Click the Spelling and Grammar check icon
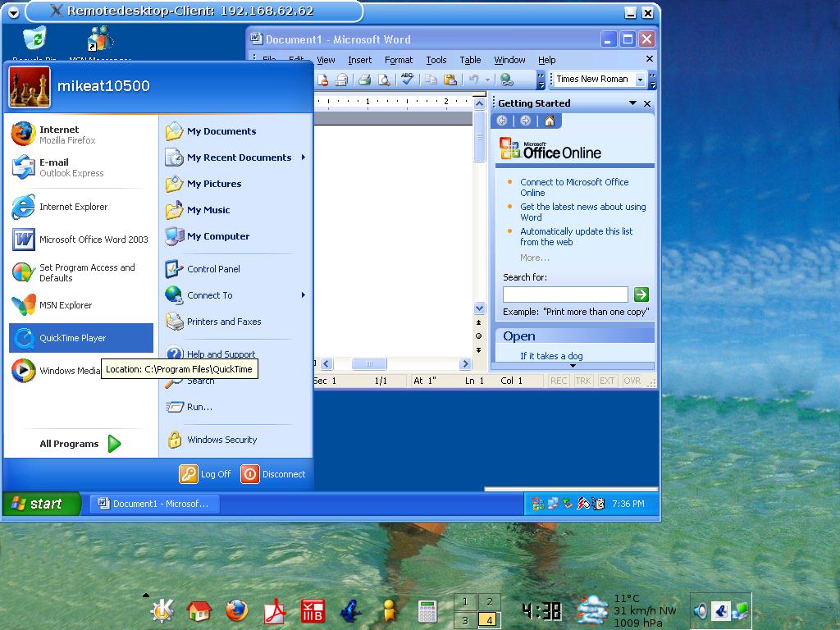This screenshot has height=630, width=840. coord(407,80)
